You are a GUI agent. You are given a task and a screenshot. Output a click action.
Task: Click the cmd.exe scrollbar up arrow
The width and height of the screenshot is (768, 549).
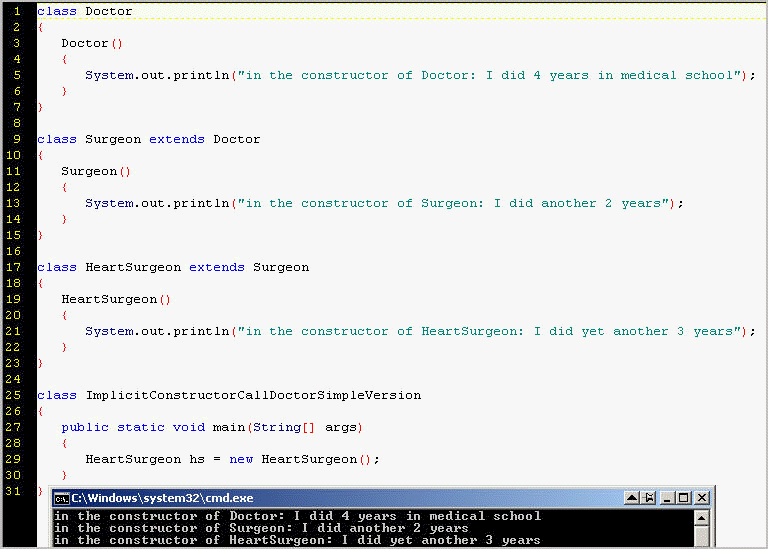(702, 518)
